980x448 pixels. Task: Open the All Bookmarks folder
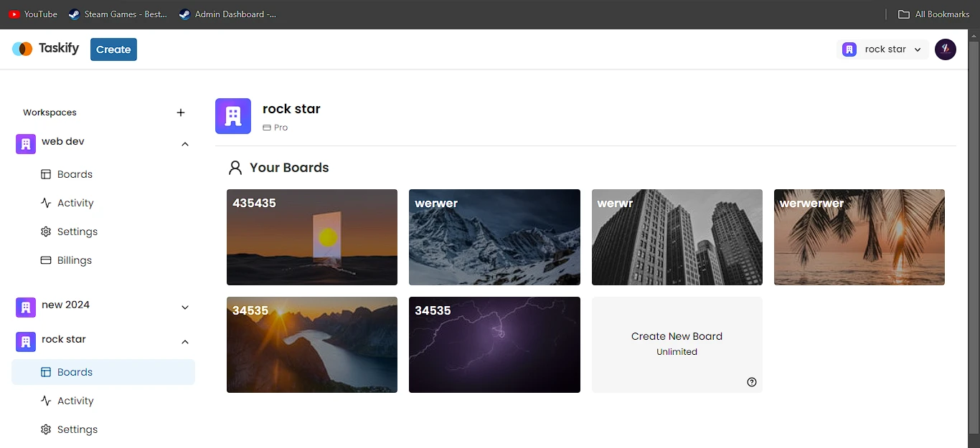pos(934,14)
